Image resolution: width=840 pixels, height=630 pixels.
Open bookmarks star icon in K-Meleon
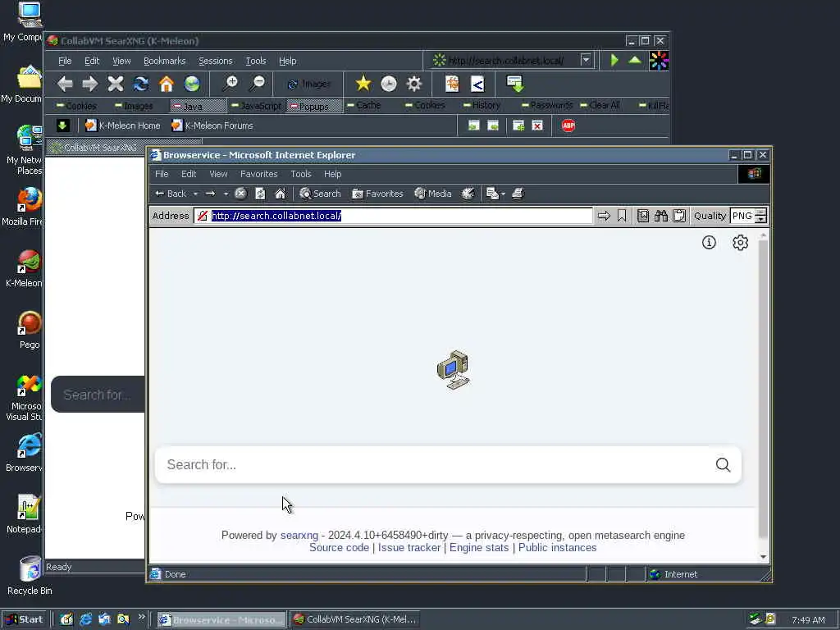tap(363, 84)
